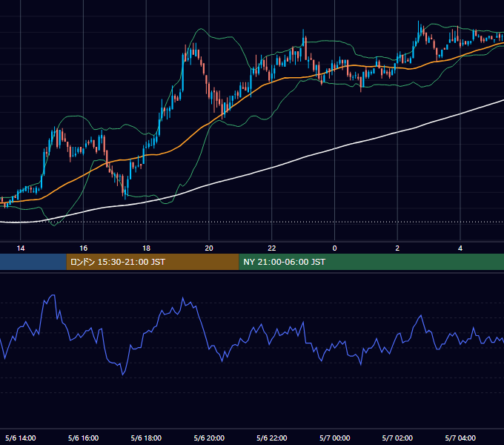Click the 5/7 02:00 label on oscillator axis
The height and width of the screenshot is (445, 504).
click(x=397, y=438)
